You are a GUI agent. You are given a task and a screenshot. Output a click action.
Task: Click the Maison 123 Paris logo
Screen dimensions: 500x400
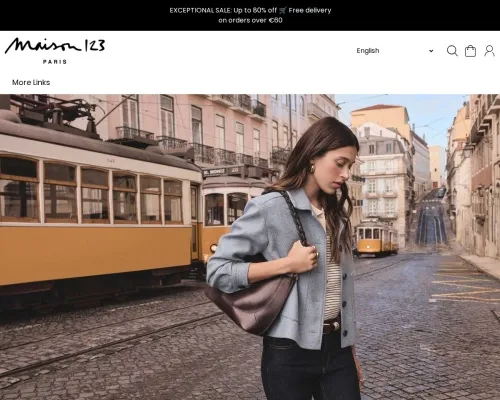[55, 51]
